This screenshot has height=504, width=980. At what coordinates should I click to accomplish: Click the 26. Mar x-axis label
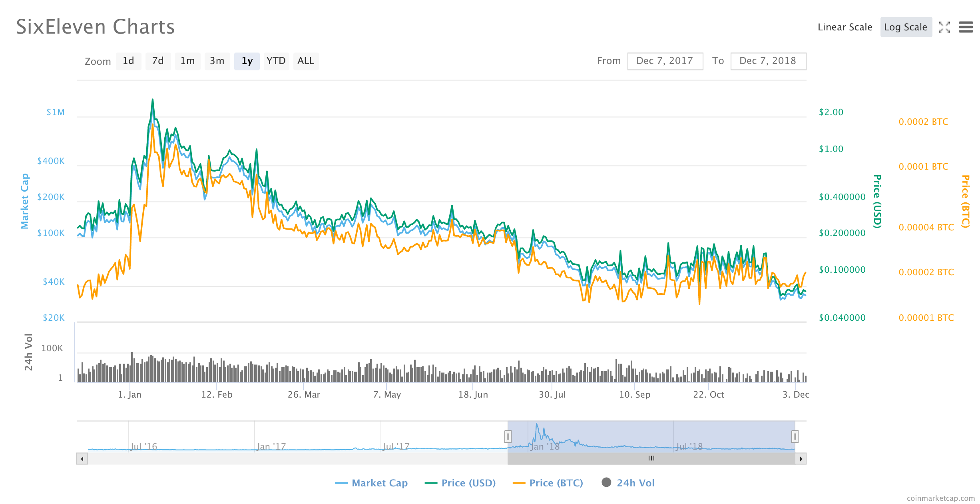point(304,395)
